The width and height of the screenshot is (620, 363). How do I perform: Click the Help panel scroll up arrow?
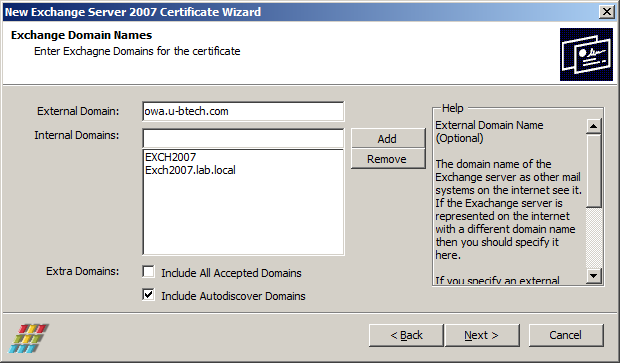click(x=594, y=126)
